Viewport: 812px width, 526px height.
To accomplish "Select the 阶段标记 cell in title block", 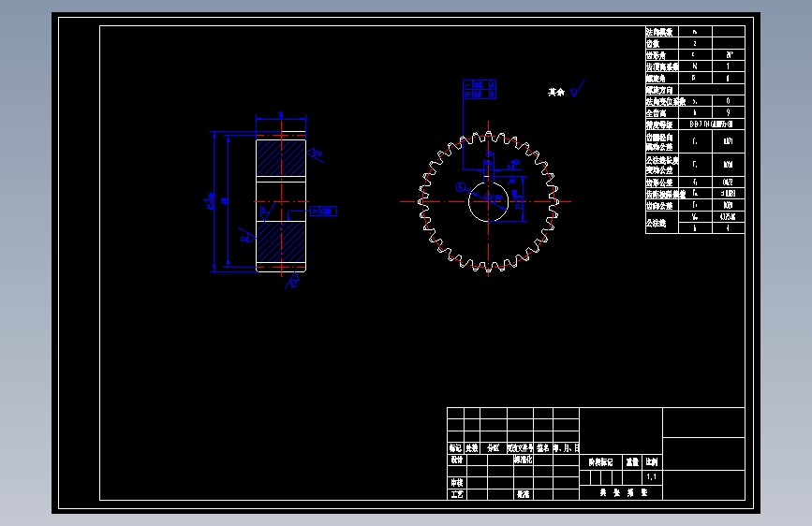I will [600, 462].
